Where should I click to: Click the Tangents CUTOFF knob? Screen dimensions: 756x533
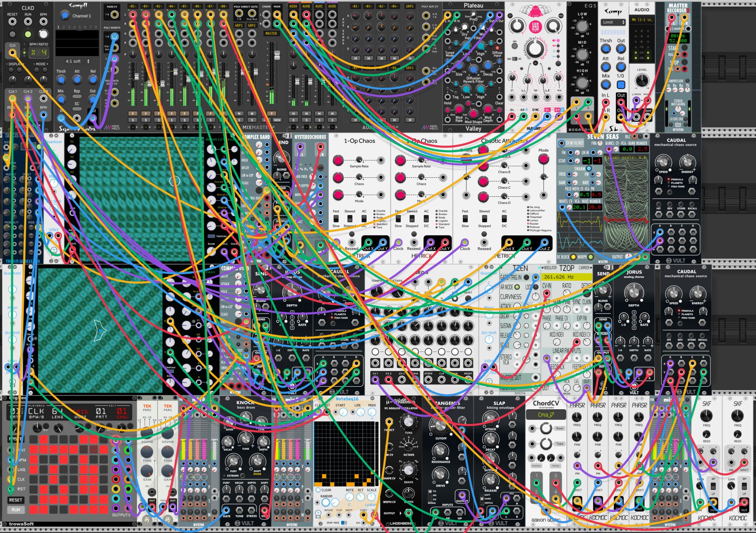pos(440,426)
